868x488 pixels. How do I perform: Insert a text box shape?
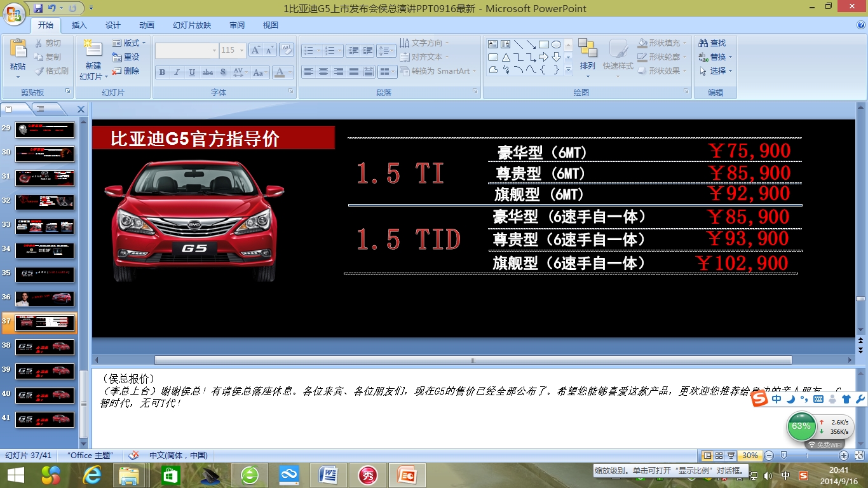coord(493,44)
